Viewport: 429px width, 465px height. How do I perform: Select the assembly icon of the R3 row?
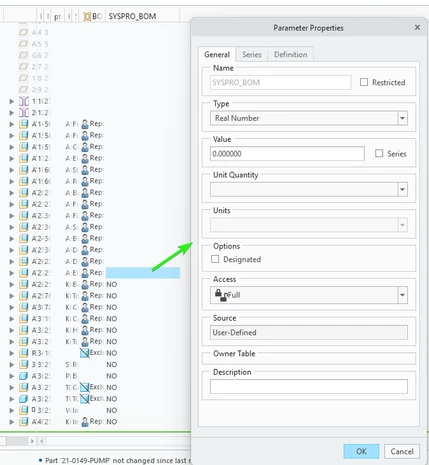coord(24,353)
